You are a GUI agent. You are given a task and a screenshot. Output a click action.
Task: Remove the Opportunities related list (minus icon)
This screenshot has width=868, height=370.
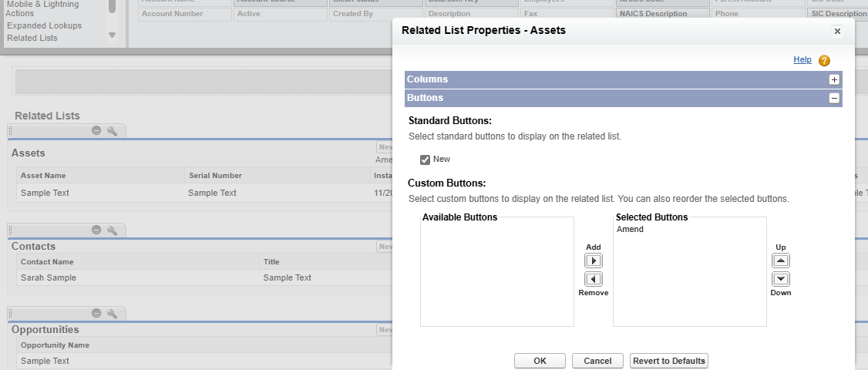(x=96, y=313)
